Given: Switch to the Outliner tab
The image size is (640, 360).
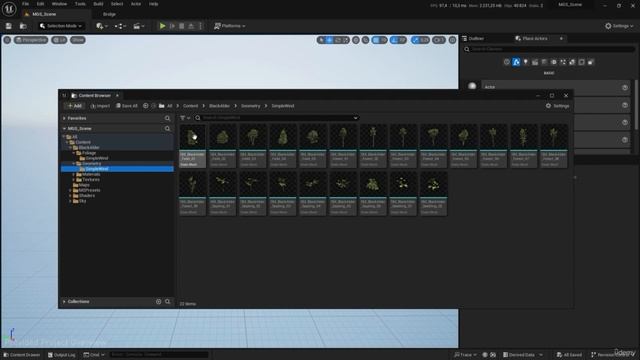Looking at the screenshot, I should click(x=473, y=38).
